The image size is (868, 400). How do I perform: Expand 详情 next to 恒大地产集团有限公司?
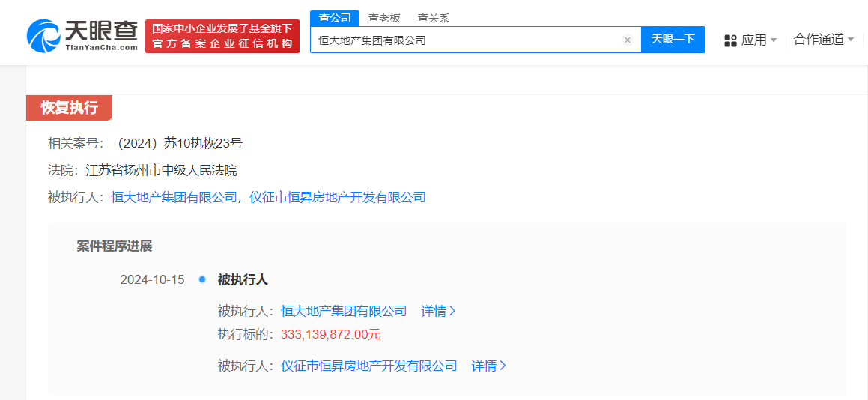(438, 311)
